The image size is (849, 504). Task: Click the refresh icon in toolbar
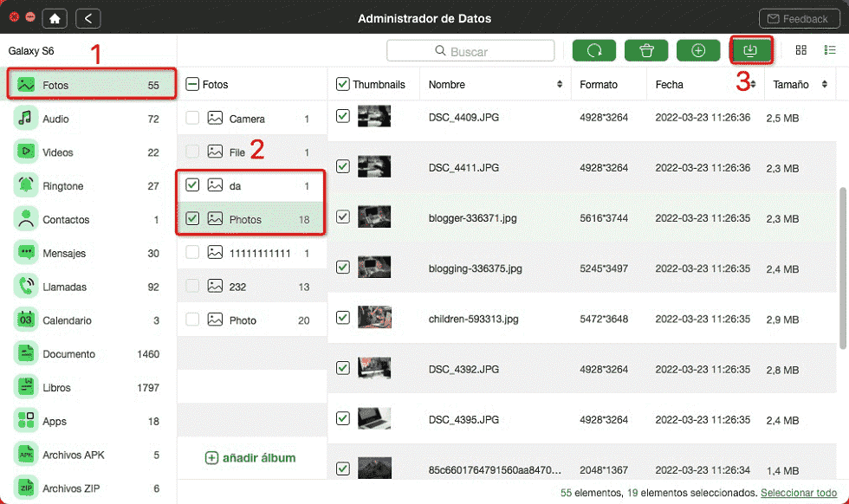(594, 50)
